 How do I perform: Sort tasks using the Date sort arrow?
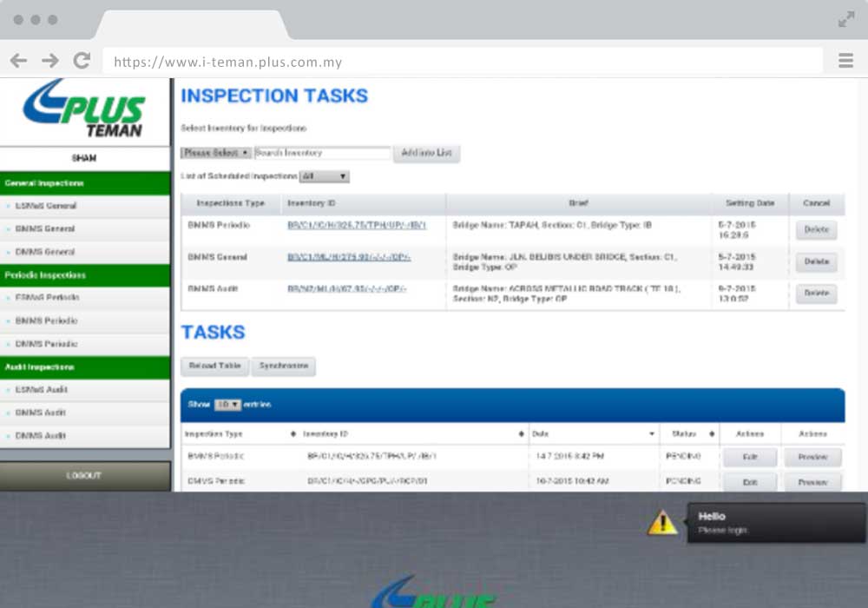[x=652, y=434]
